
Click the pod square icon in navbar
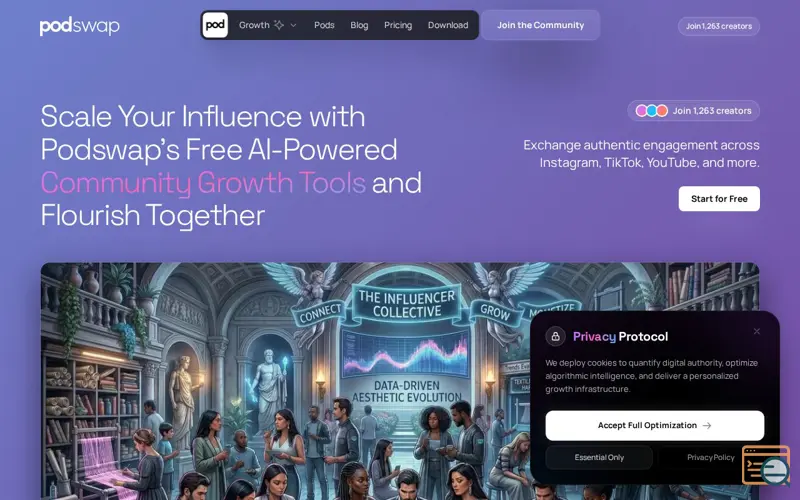click(x=215, y=25)
